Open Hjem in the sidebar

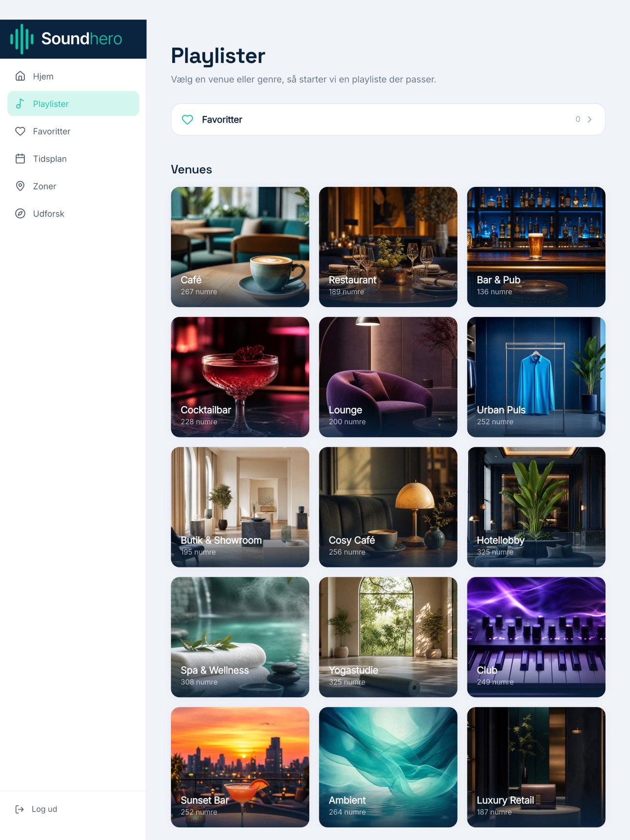click(73, 76)
